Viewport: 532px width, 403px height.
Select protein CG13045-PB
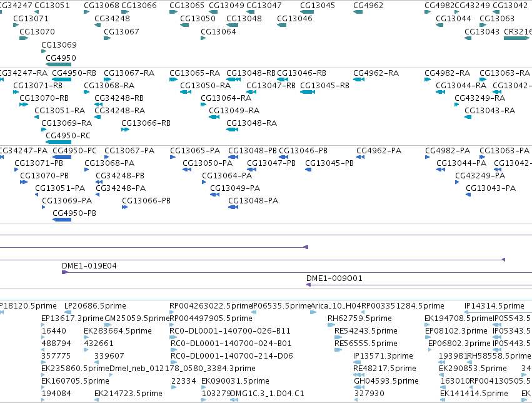click(329, 163)
